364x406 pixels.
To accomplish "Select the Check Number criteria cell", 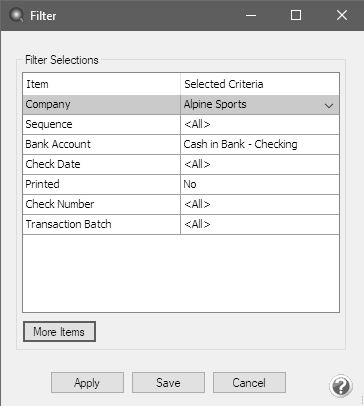I will (x=260, y=205).
